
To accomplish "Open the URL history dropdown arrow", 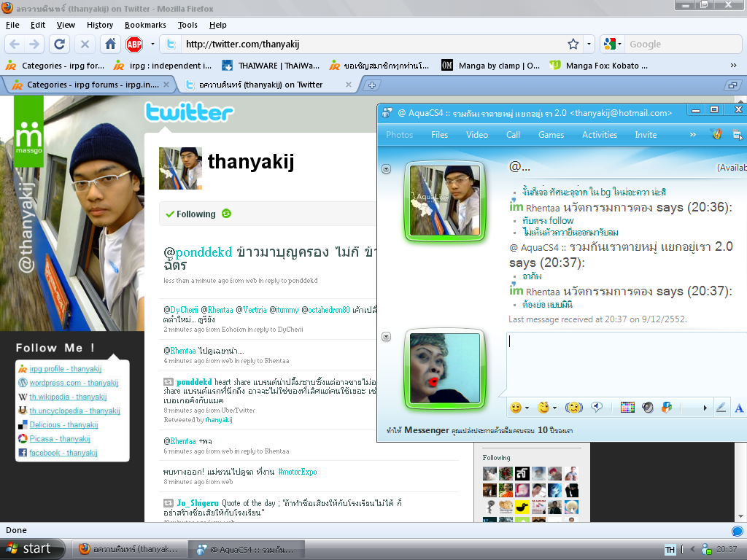I will click(589, 44).
